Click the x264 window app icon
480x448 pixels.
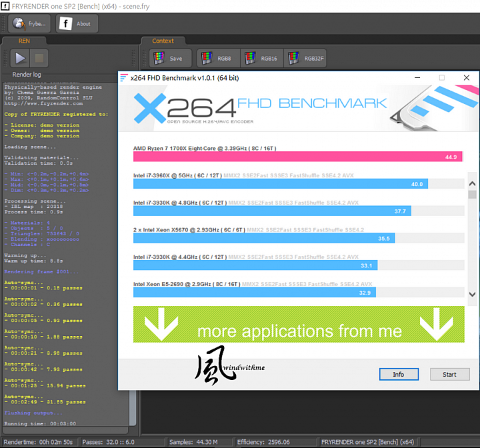point(124,78)
